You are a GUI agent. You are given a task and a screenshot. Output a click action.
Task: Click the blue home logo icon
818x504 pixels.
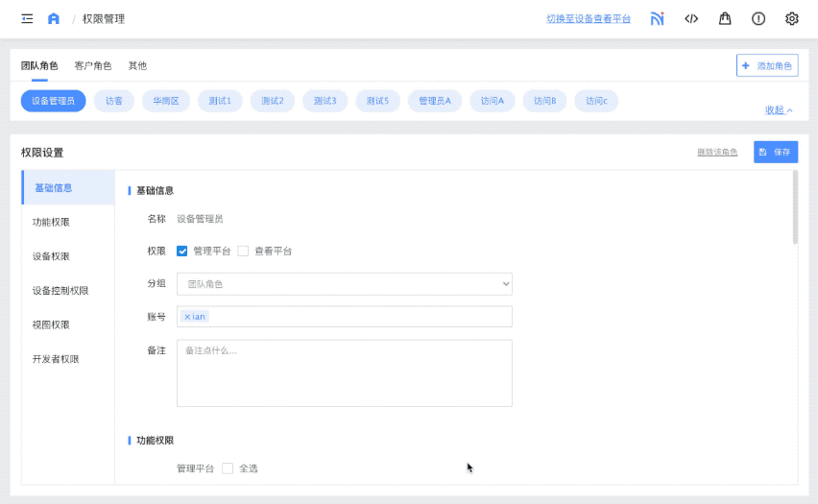[54, 18]
